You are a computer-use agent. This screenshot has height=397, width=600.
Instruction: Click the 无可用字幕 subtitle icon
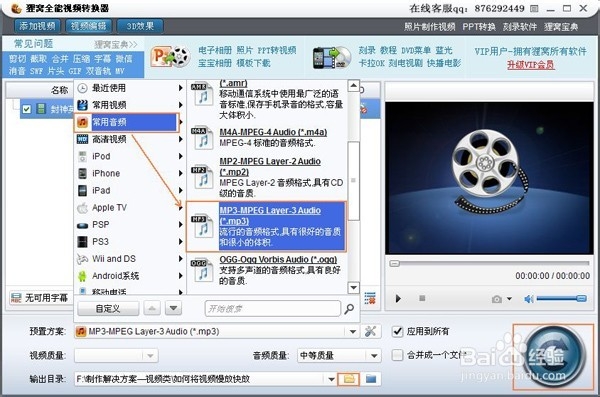[16, 298]
